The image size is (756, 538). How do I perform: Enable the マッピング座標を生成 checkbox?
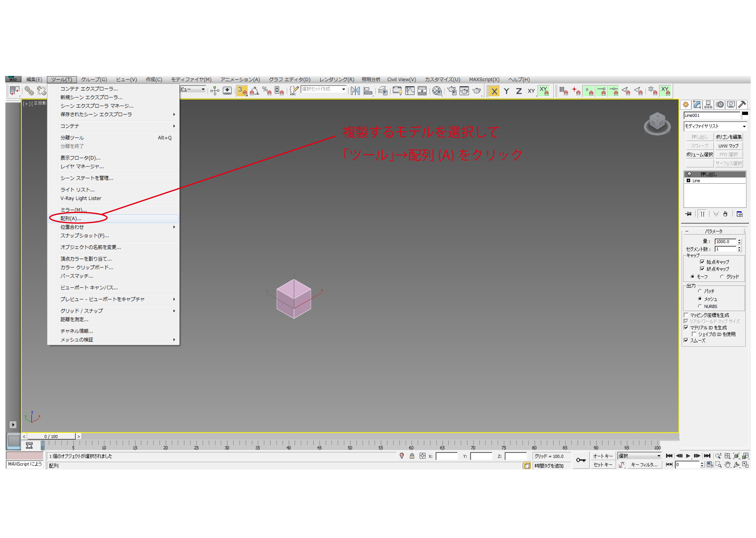686,315
